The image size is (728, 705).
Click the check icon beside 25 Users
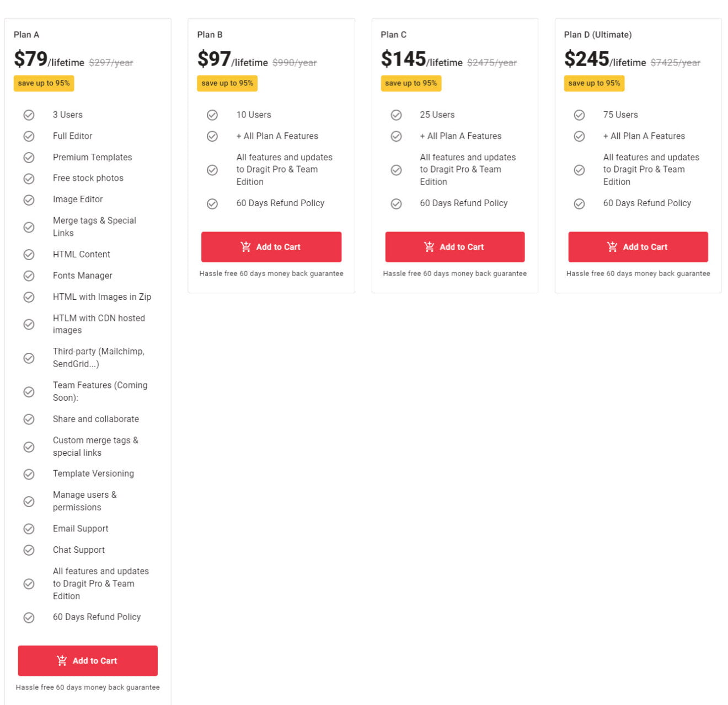click(396, 115)
